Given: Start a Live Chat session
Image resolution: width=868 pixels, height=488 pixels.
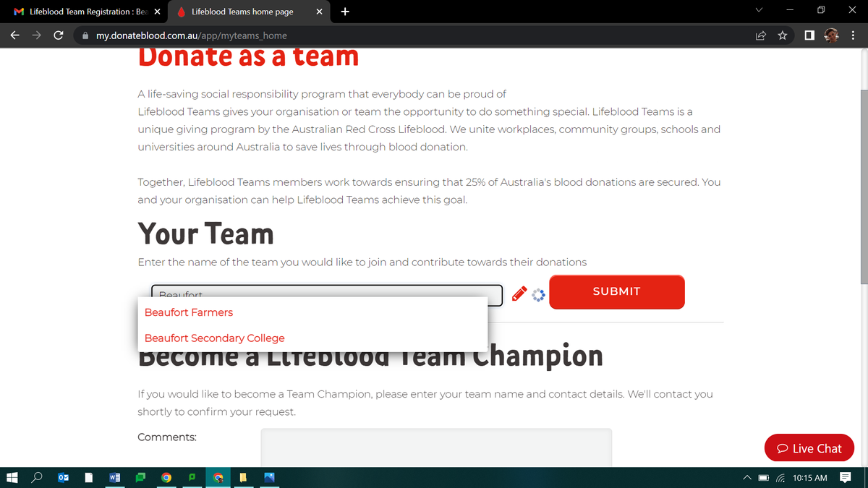Looking at the screenshot, I should tap(809, 448).
